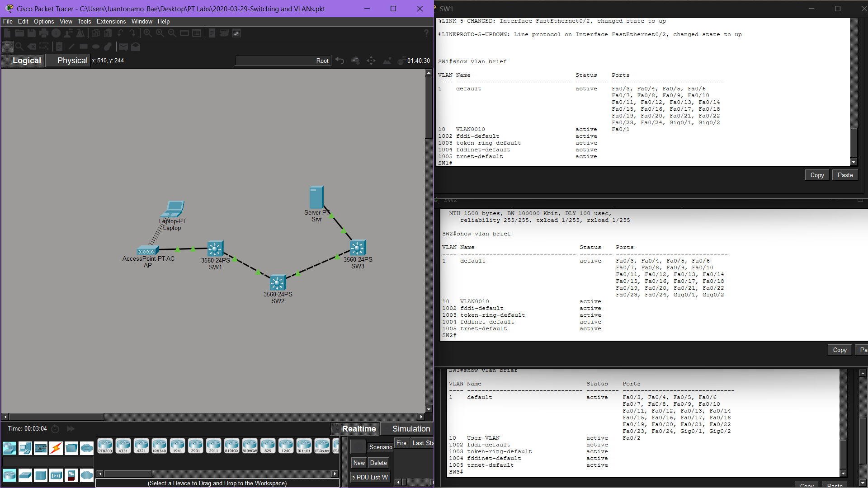Click the New file icon in toolbar
868x488 pixels.
(x=7, y=33)
